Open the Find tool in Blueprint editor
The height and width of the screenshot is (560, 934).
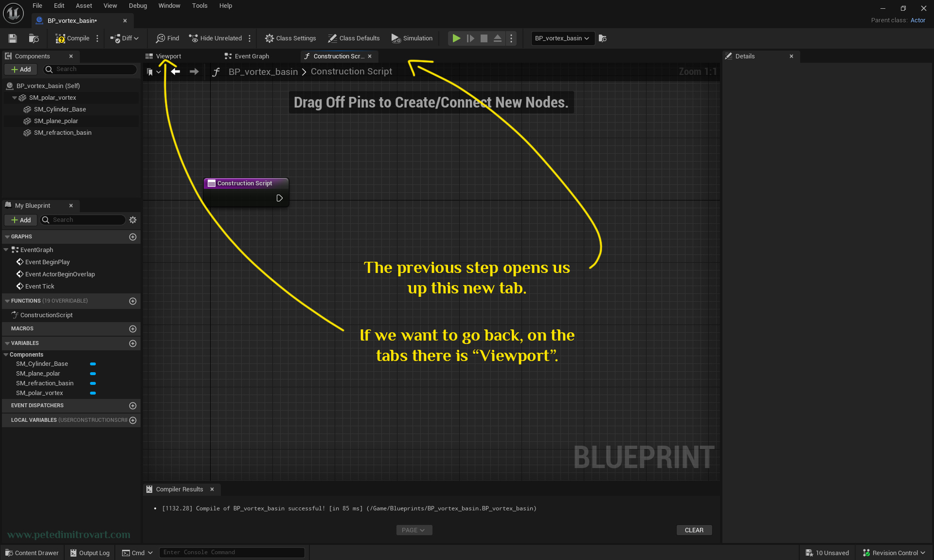tap(168, 38)
